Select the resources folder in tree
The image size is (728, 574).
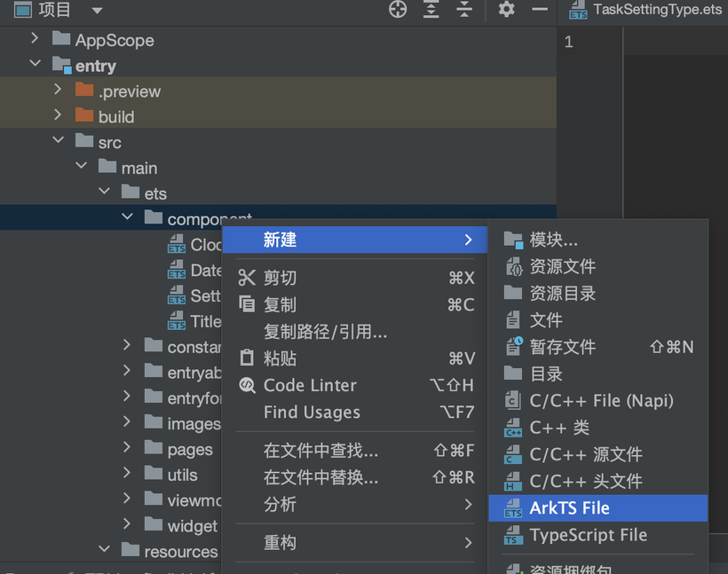180,551
